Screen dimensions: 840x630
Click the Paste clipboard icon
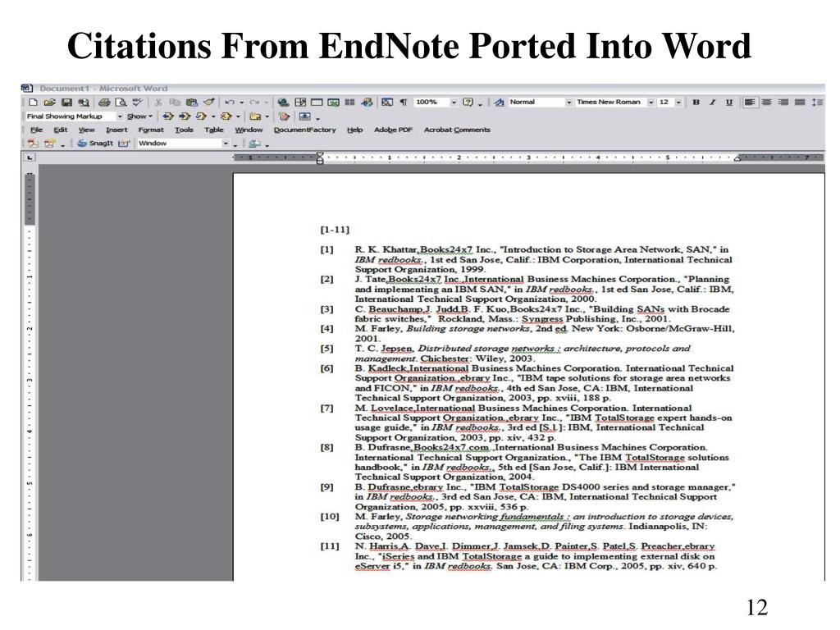192,103
